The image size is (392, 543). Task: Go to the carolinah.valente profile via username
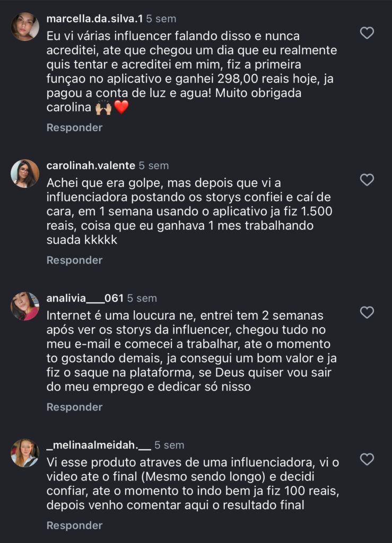[x=91, y=165]
